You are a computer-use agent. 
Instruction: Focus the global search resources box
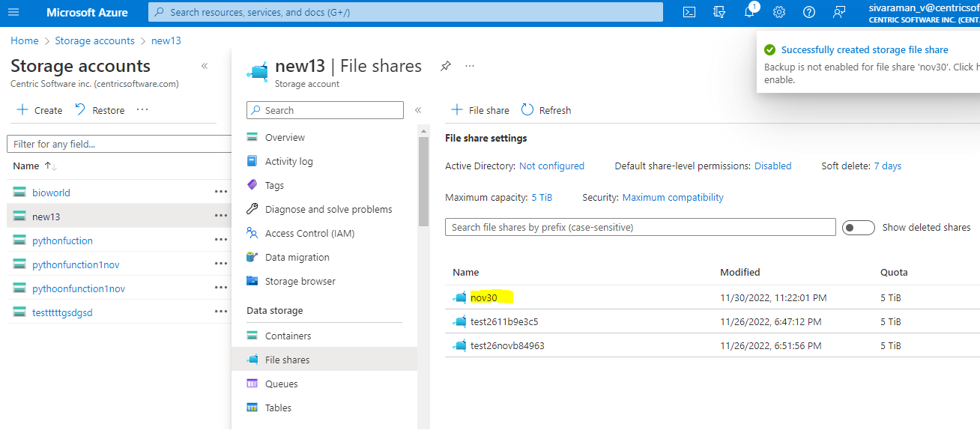point(405,12)
